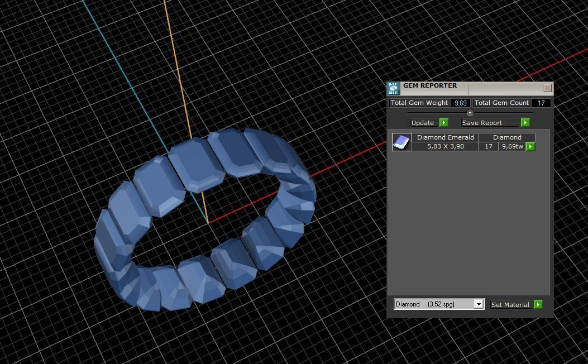Click the green arrow next to Set Material
Image resolution: width=588 pixels, height=364 pixels.
pos(538,304)
